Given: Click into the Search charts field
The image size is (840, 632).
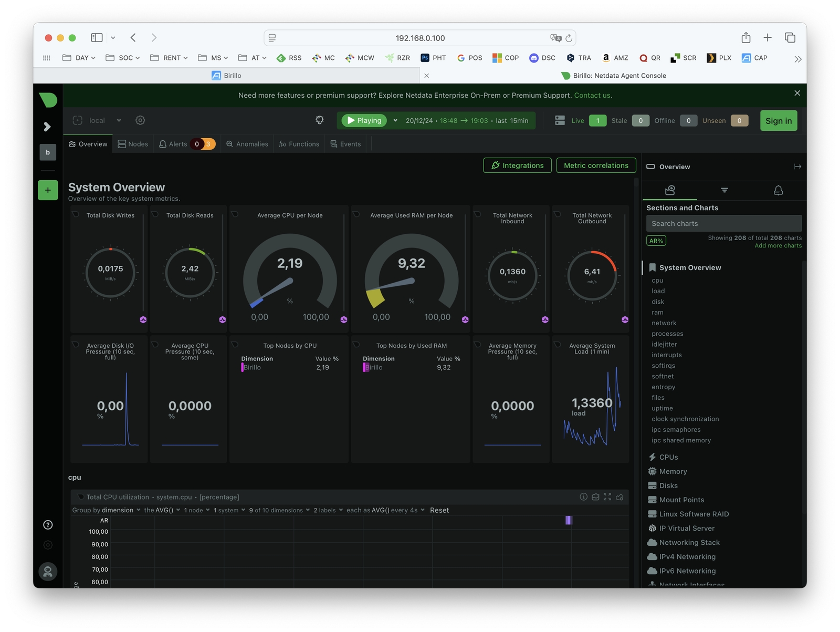Looking at the screenshot, I should point(723,223).
